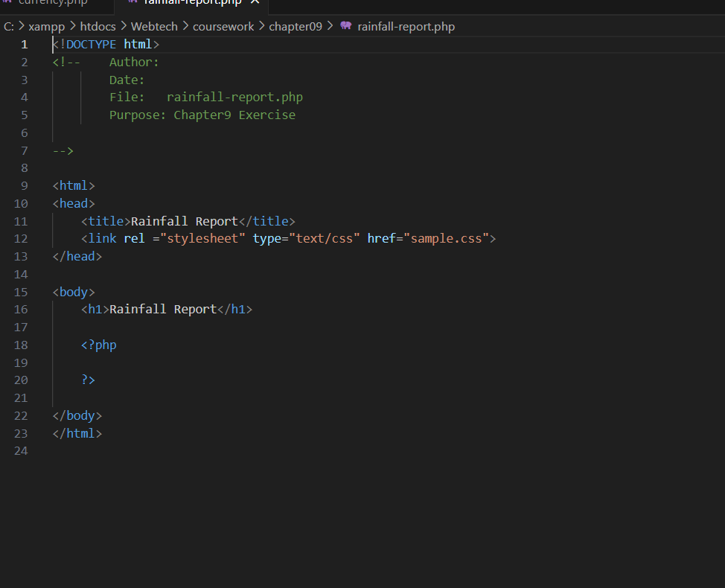725x588 pixels.
Task: Click Webtech in the breadcrumb path
Action: click(153, 26)
